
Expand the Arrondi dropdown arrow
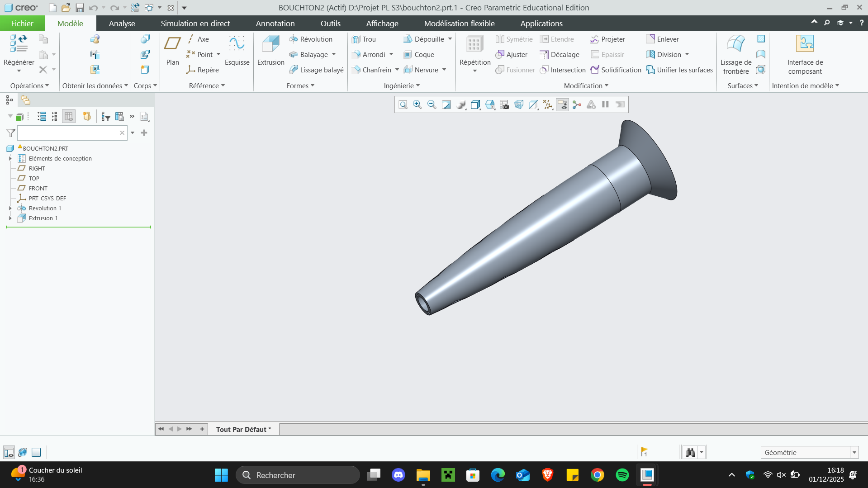pyautogui.click(x=391, y=55)
